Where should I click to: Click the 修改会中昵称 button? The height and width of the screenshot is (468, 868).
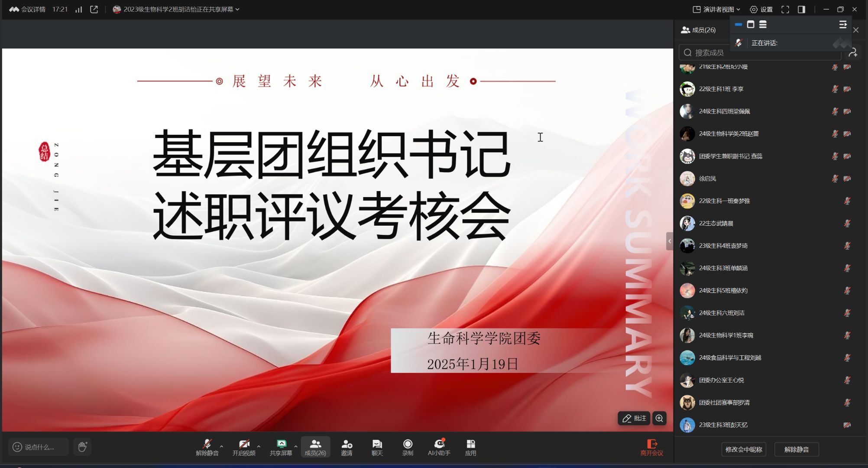pyautogui.click(x=744, y=449)
